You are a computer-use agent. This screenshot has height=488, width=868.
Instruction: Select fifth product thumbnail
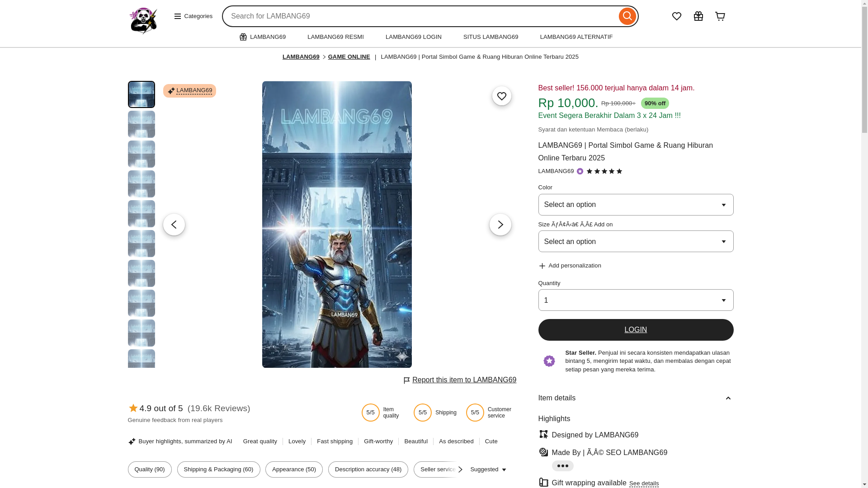click(141, 214)
